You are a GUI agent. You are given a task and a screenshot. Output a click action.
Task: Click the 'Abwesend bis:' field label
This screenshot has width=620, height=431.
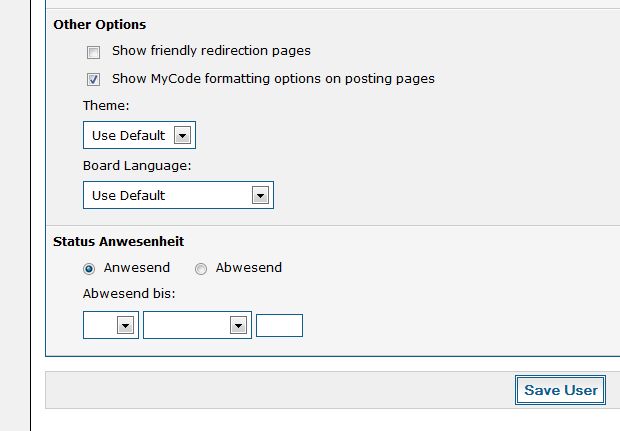click(x=129, y=294)
